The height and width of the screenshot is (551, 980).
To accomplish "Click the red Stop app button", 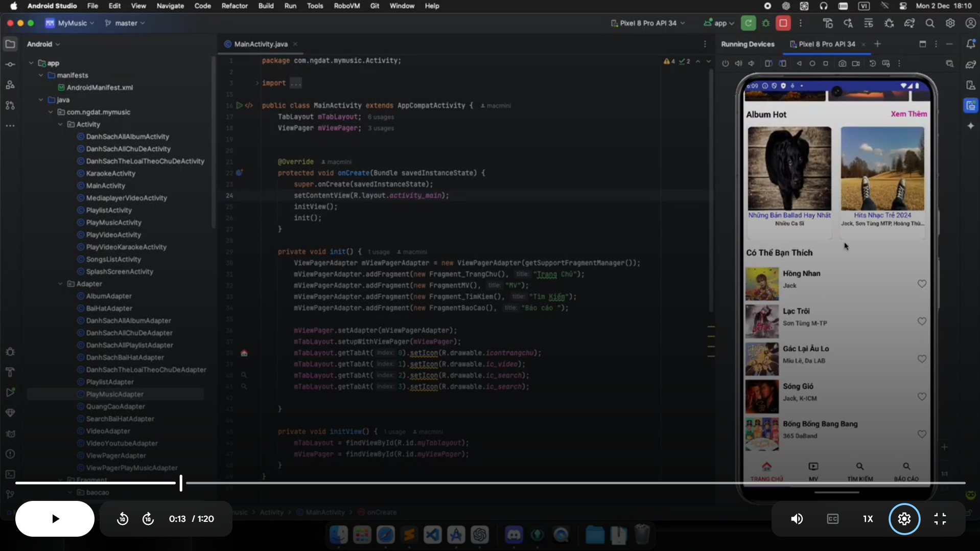I will pyautogui.click(x=783, y=23).
